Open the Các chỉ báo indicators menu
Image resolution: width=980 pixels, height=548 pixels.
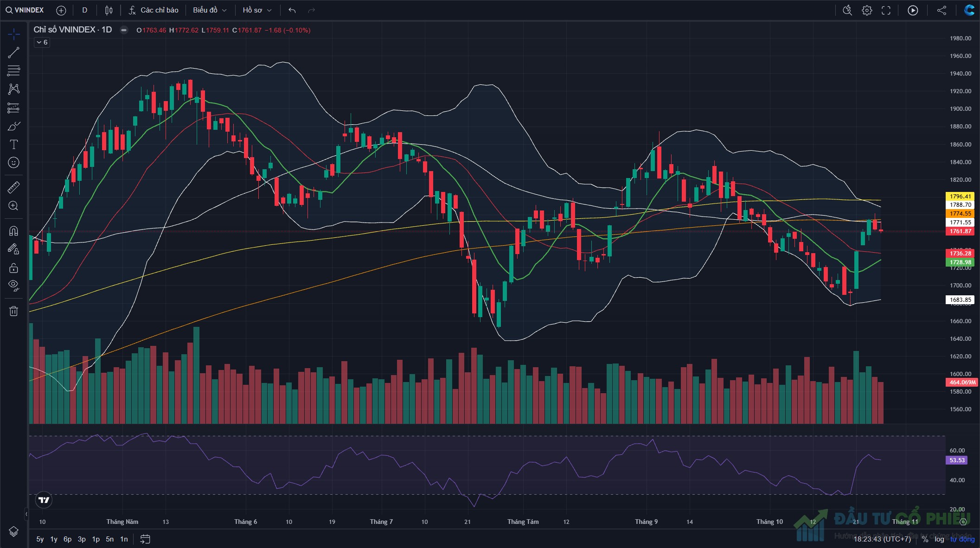point(154,10)
